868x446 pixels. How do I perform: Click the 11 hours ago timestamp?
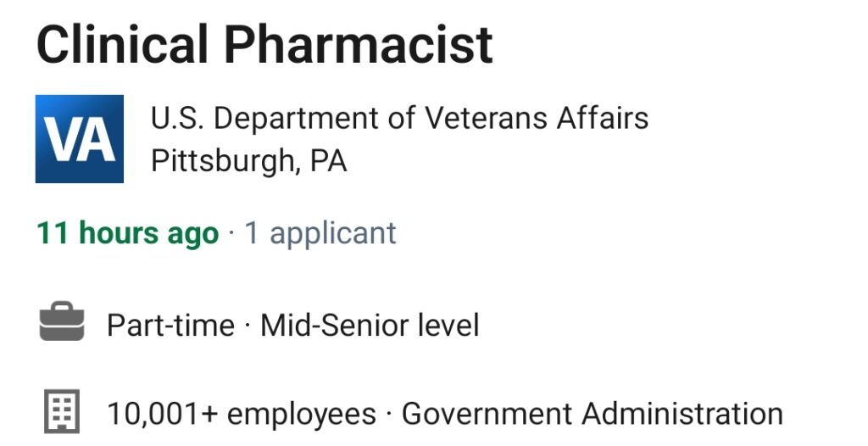pyautogui.click(x=127, y=232)
